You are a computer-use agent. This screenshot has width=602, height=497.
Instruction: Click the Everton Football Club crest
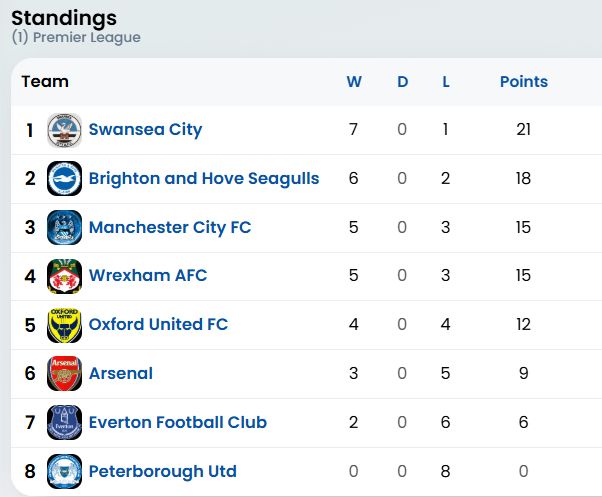click(x=64, y=423)
